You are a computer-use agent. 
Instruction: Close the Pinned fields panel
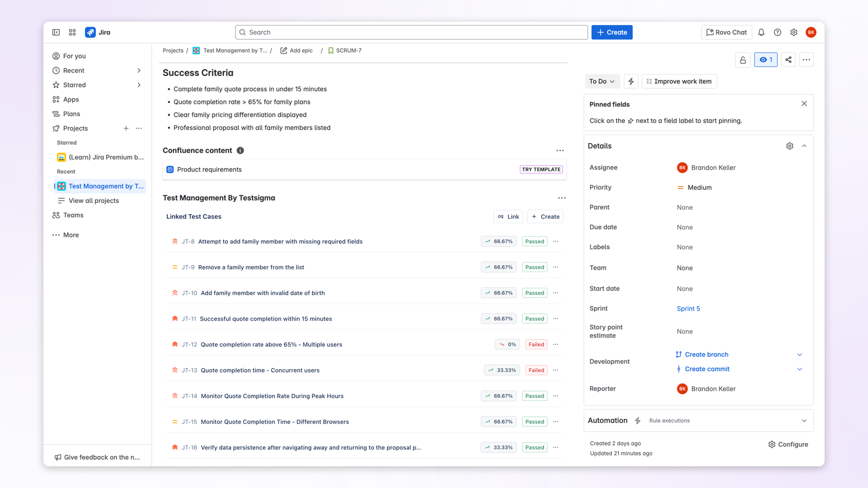pyautogui.click(x=804, y=104)
